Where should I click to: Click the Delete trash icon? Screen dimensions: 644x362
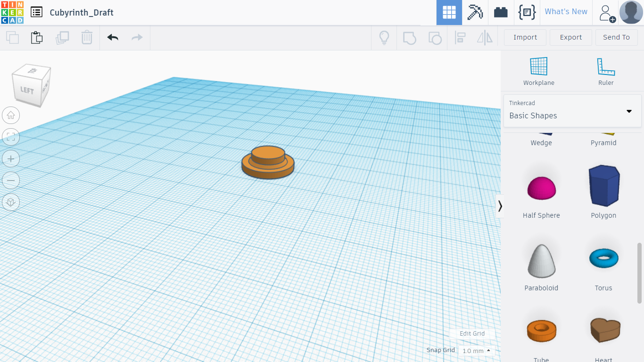(x=87, y=37)
